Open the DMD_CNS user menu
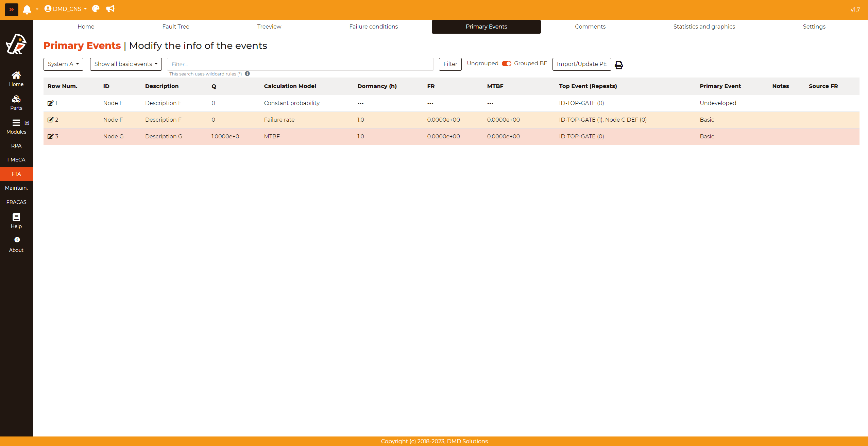Image resolution: width=868 pixels, height=446 pixels. pyautogui.click(x=65, y=9)
